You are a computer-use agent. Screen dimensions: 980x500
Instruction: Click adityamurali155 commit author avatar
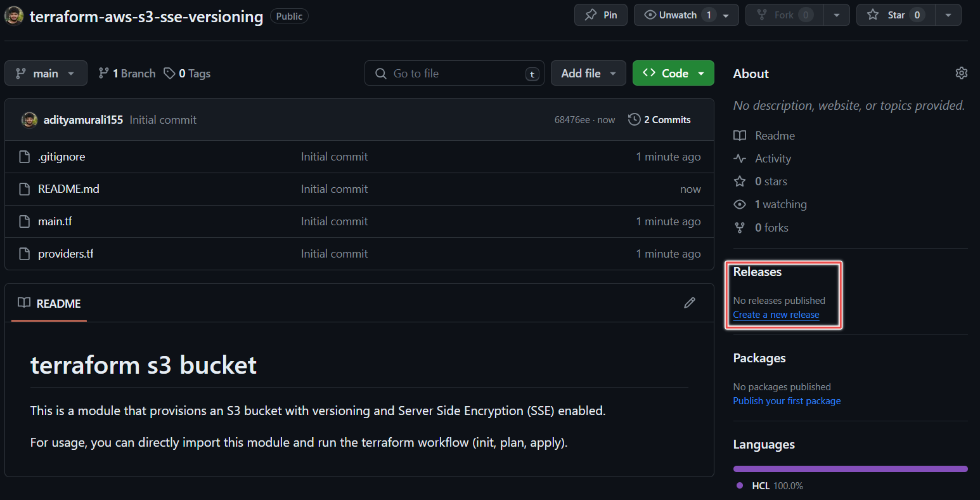point(29,119)
